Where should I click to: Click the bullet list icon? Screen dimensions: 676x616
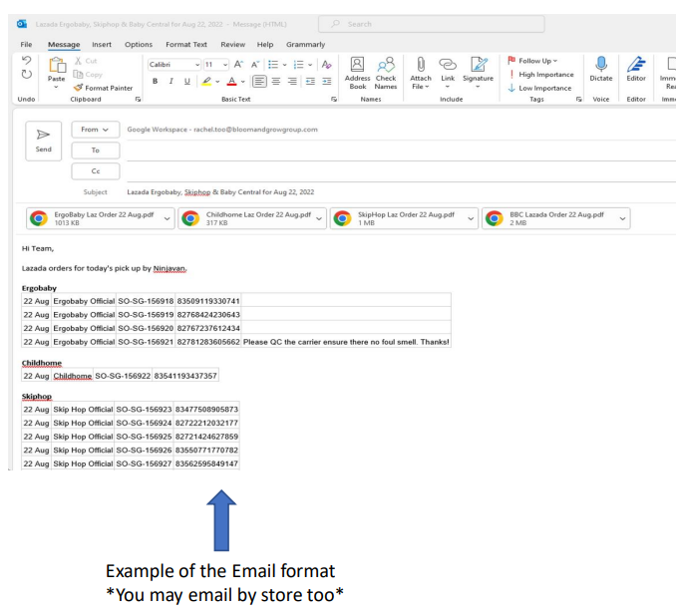pyautogui.click(x=273, y=64)
